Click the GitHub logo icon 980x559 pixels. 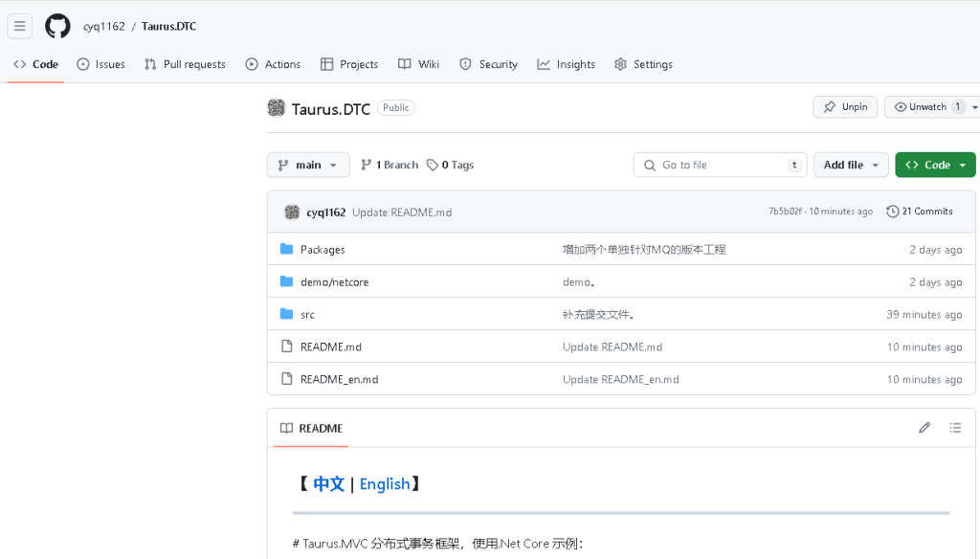pyautogui.click(x=57, y=26)
